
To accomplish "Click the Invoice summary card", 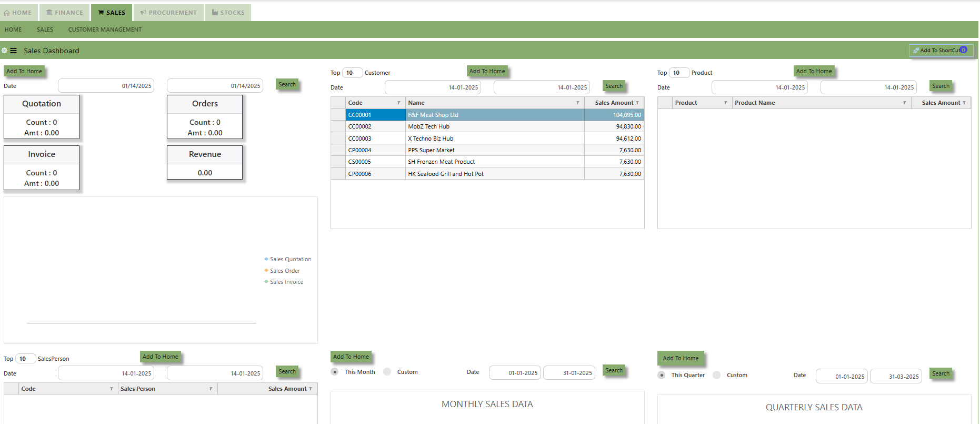I will pos(42,167).
